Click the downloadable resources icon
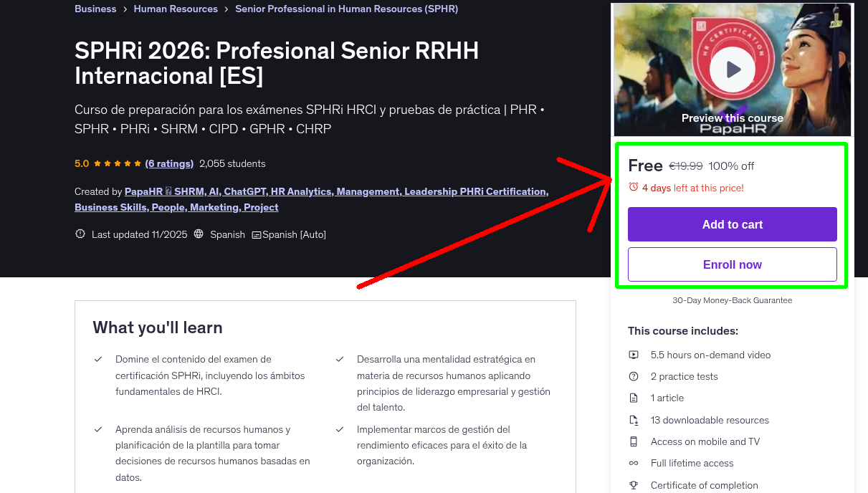 [x=634, y=420]
